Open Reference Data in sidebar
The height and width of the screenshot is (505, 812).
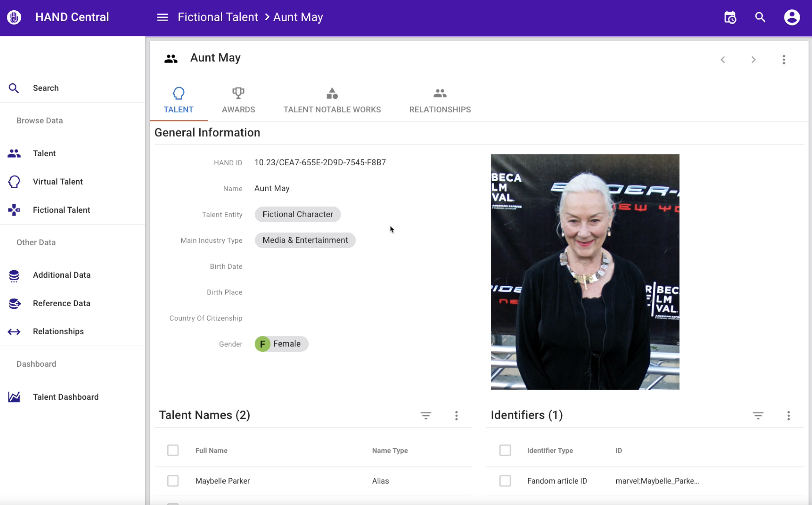tap(62, 303)
